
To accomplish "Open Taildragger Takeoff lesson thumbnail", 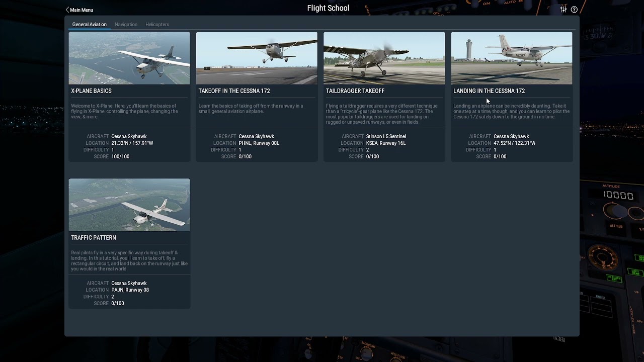I will point(384,58).
